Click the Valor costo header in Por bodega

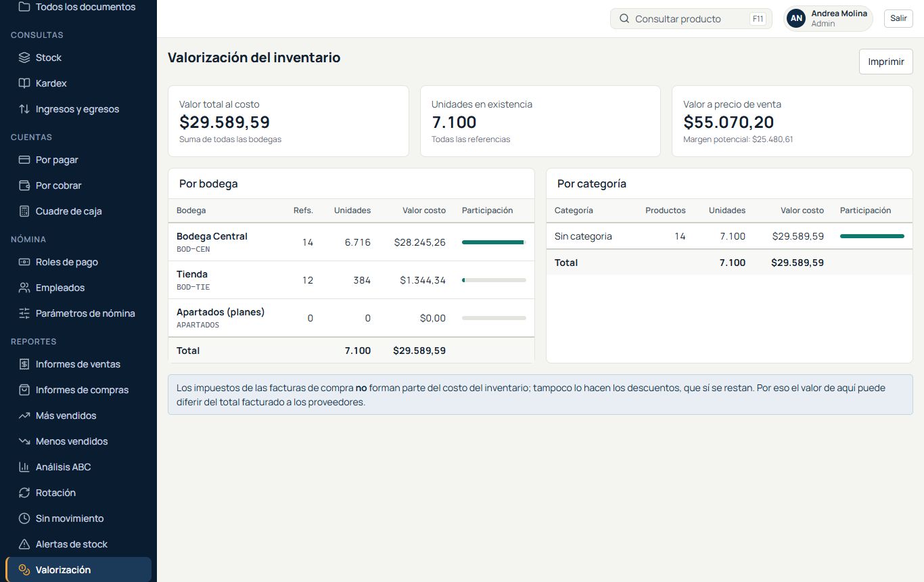tap(424, 210)
